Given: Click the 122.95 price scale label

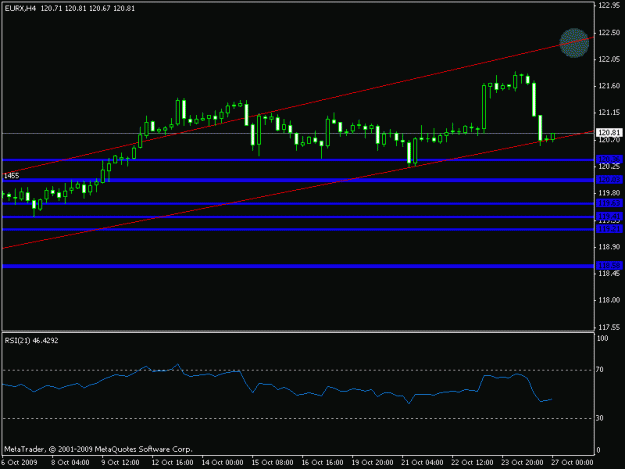Looking at the screenshot, I should 609,5.
